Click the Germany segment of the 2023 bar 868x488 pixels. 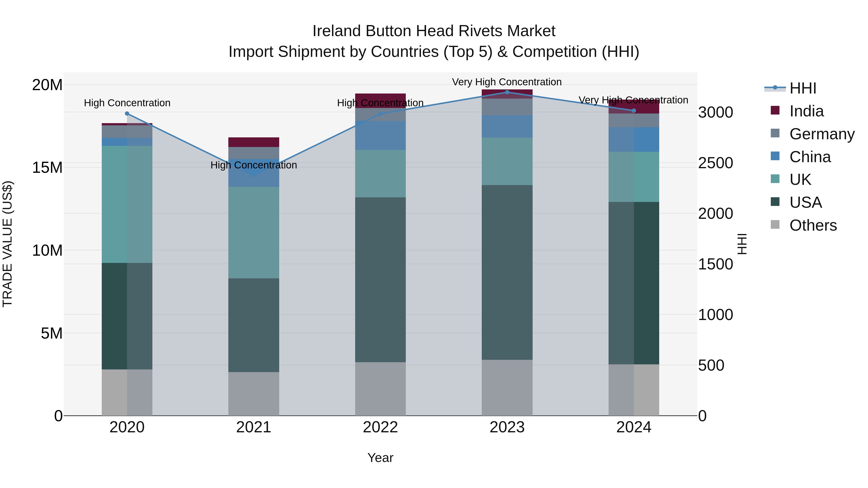point(507,107)
